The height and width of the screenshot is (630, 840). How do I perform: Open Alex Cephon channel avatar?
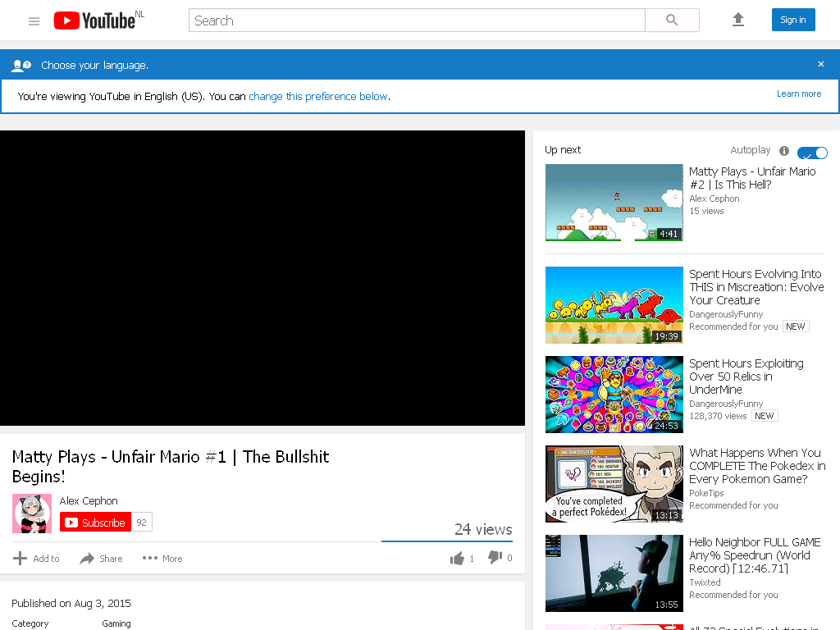click(32, 514)
